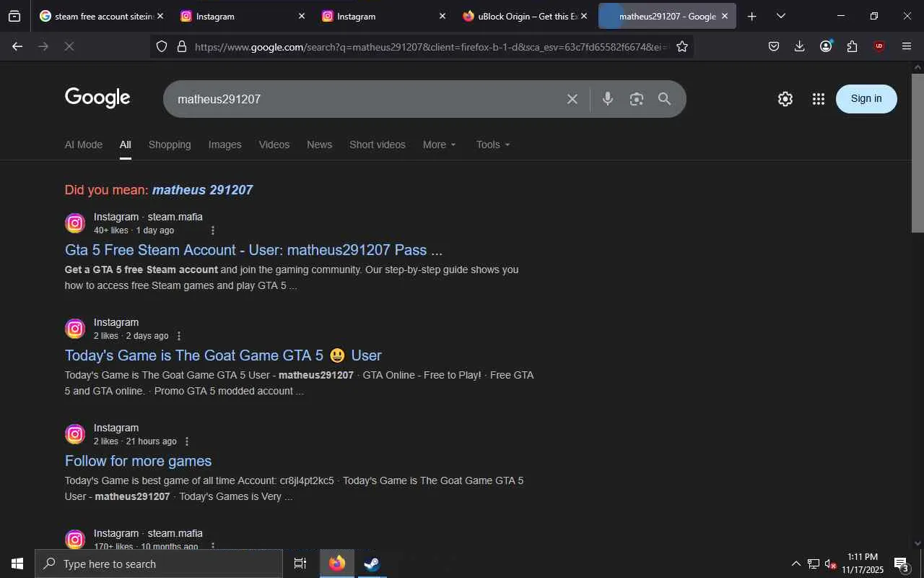
Task: Open more options for '21 hours ago' result
Action: 187,441
